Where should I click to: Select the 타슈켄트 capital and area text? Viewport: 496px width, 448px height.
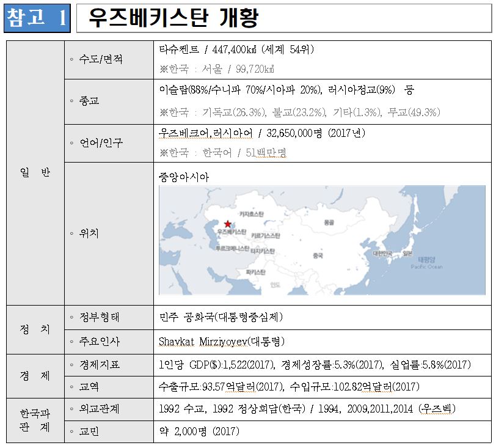tap(236, 50)
